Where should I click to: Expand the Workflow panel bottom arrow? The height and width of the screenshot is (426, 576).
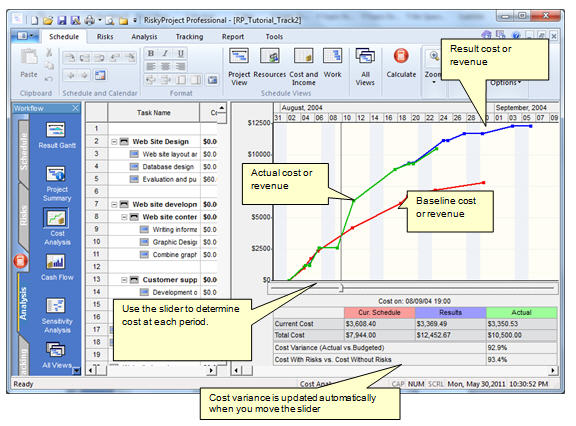point(76,371)
